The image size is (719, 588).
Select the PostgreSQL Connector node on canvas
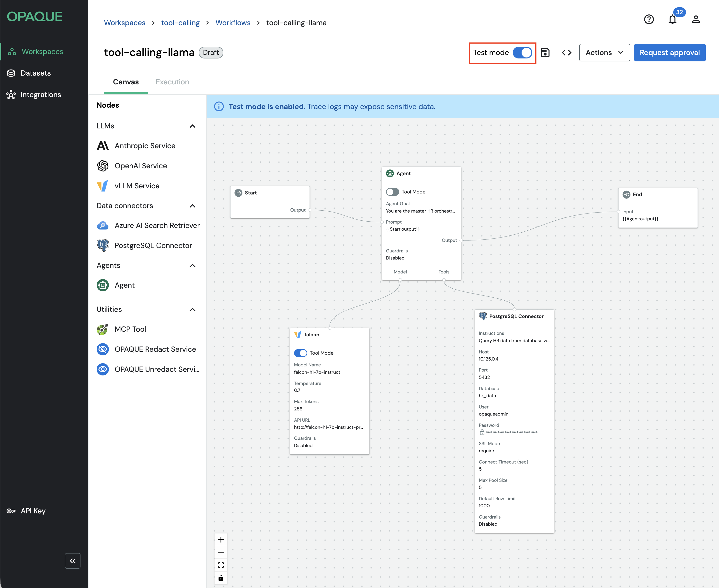click(x=516, y=316)
